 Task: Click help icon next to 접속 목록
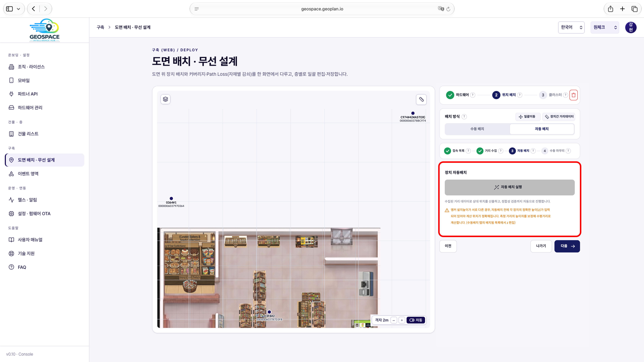468,151
